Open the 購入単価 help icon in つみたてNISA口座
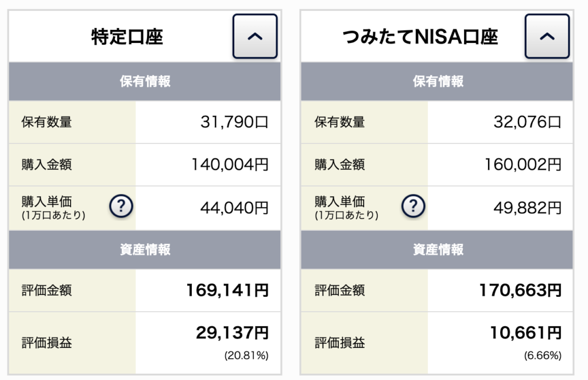The height and width of the screenshot is (380, 588). 413,206
